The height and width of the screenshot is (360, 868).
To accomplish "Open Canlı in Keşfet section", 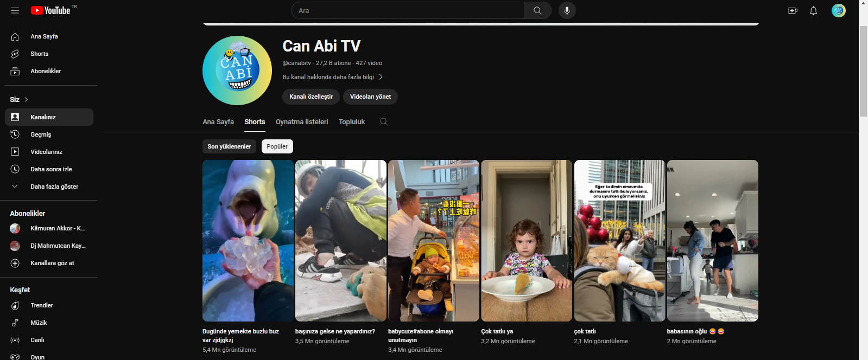I will coord(49,340).
